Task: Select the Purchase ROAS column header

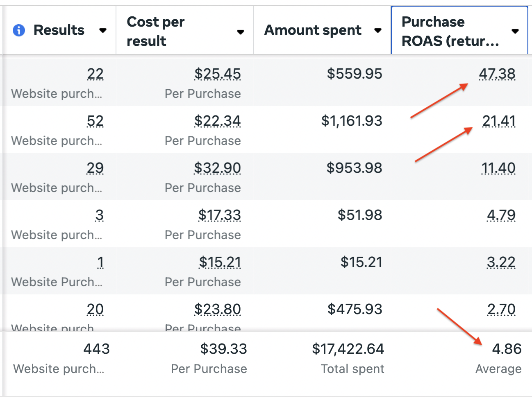Action: tap(450, 31)
